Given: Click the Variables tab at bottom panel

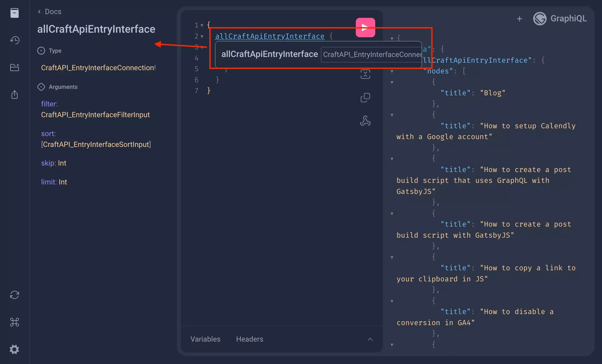Looking at the screenshot, I should tap(205, 339).
